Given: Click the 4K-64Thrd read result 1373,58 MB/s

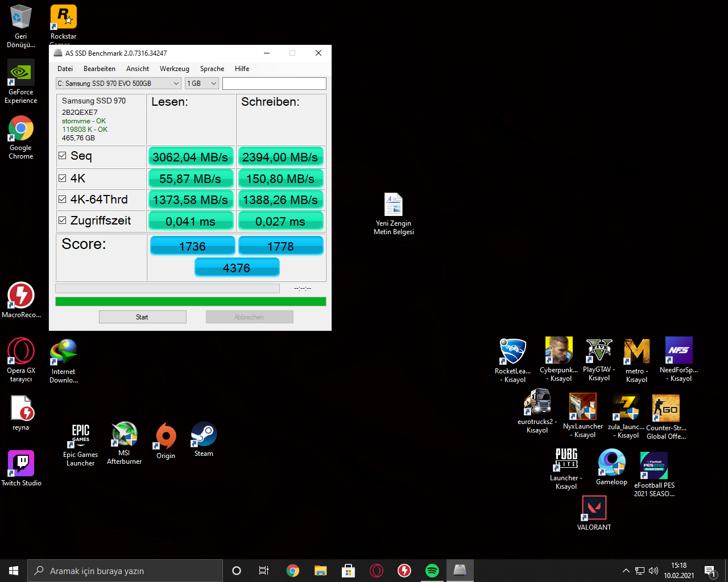Looking at the screenshot, I should click(x=191, y=199).
